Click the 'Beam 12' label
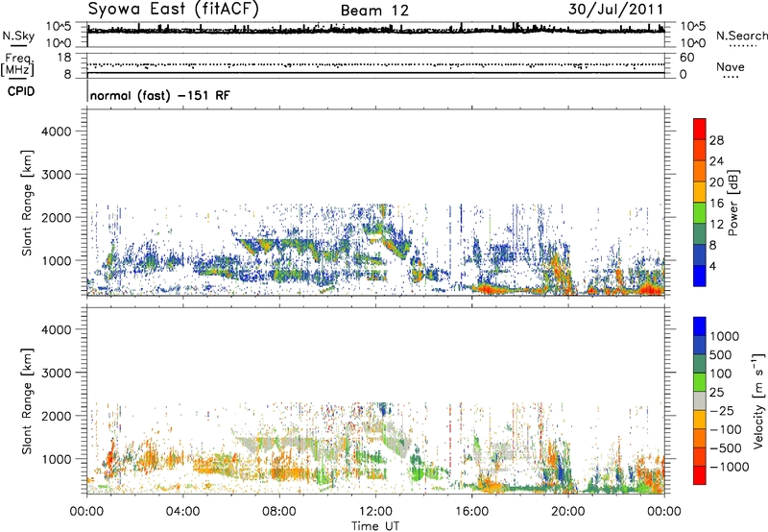The image size is (768, 532). pos(374,11)
